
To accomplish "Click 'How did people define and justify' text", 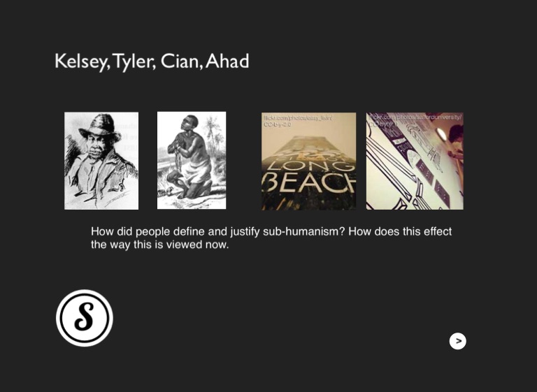I will (x=175, y=232).
